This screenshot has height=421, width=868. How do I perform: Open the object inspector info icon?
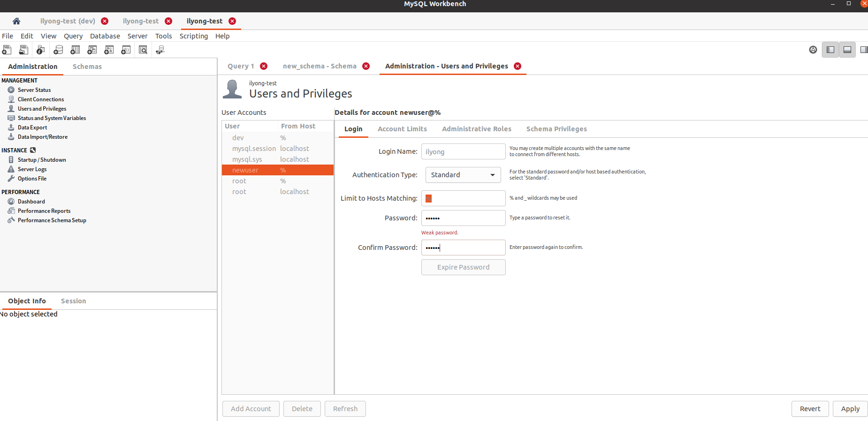tap(41, 50)
